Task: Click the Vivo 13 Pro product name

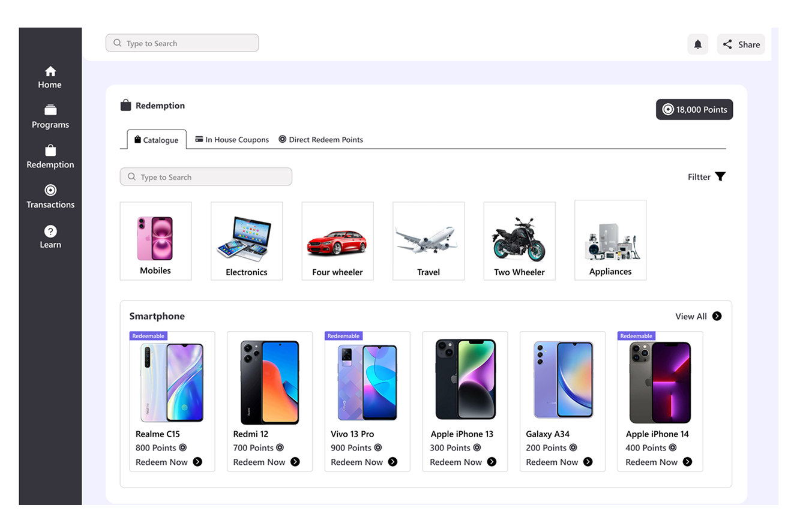Action: tap(352, 434)
